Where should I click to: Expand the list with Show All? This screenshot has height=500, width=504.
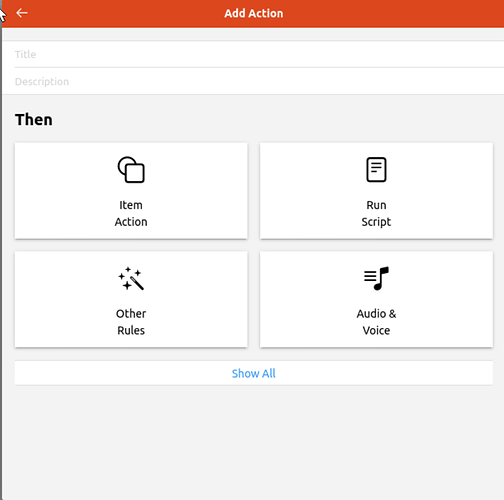(254, 373)
